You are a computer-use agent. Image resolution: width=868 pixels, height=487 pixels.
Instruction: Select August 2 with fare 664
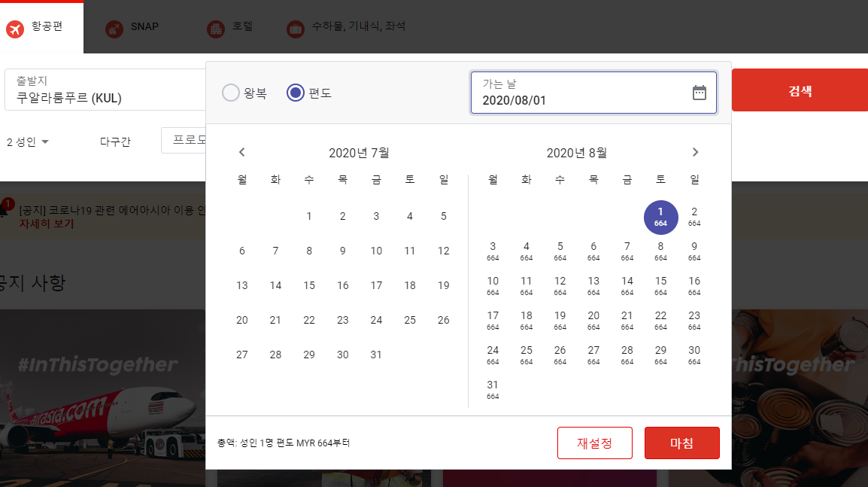click(694, 217)
